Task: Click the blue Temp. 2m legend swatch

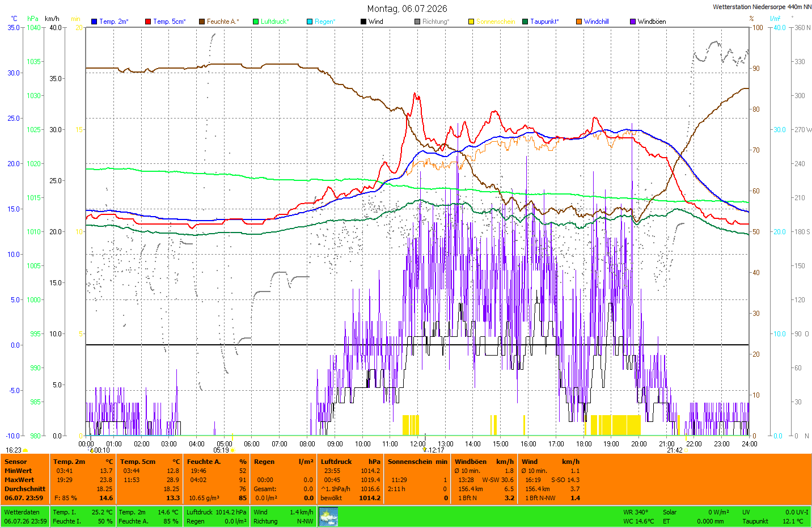Action: tap(94, 22)
